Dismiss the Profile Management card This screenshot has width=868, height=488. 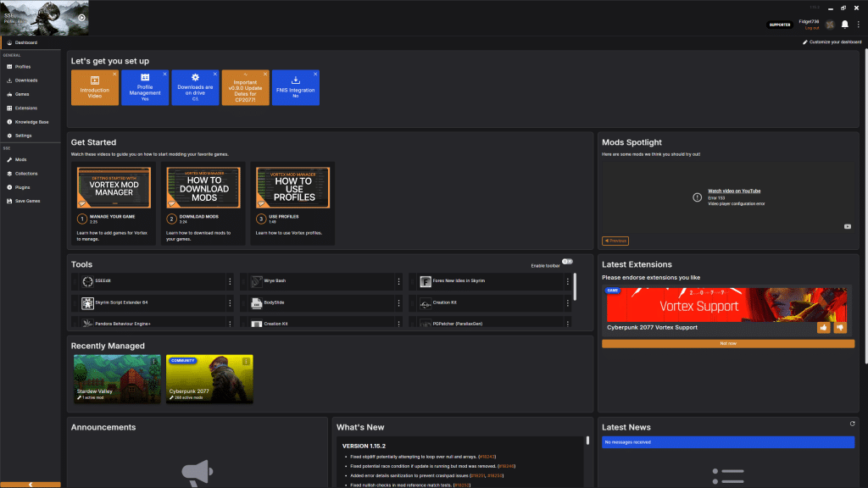[165, 75]
